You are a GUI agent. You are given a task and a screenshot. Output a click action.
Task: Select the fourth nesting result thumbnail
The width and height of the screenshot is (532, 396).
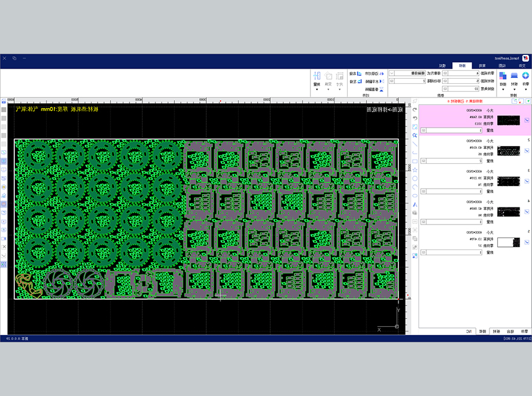point(508,212)
